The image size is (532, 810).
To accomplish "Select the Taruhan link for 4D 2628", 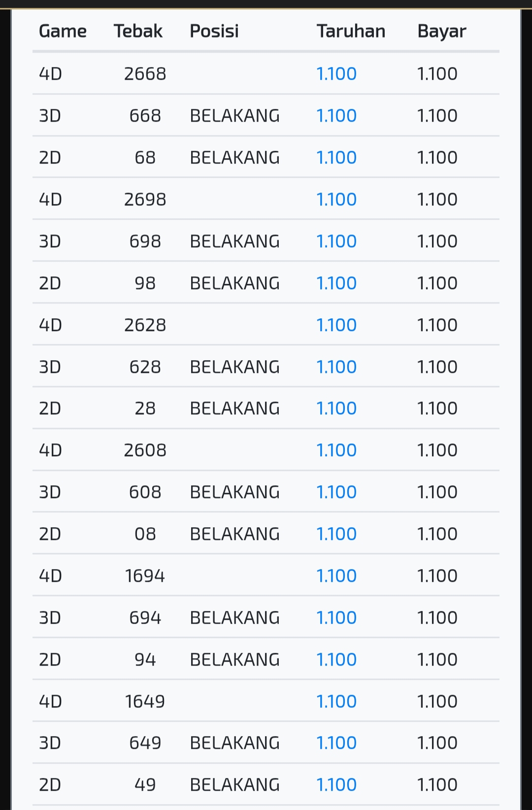I will pos(336,325).
